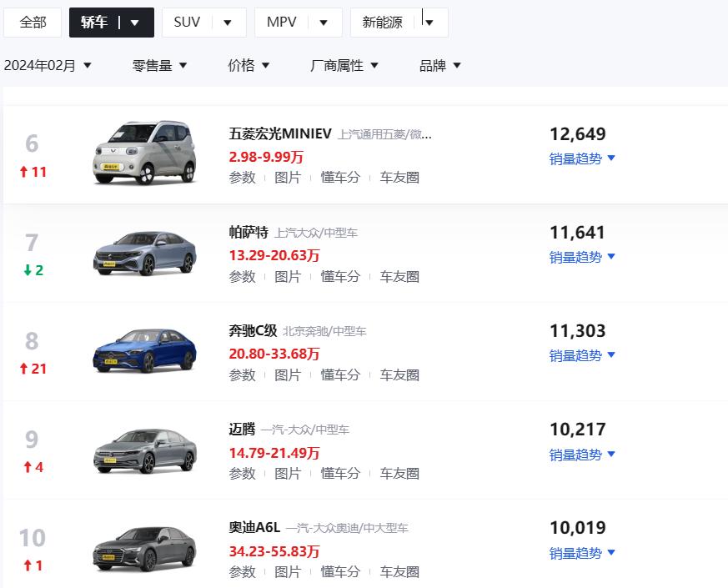This screenshot has width=728, height=588.
Task: Expand the 新能源 dropdown arrow
Action: tap(429, 23)
